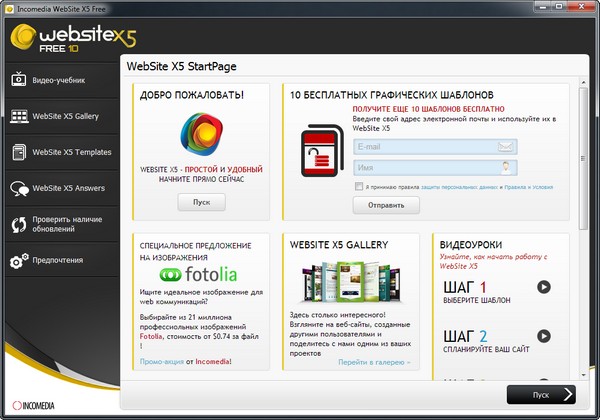Play the ШАГ 1 video tutorial
This screenshot has width=600, height=420.
tap(543, 287)
